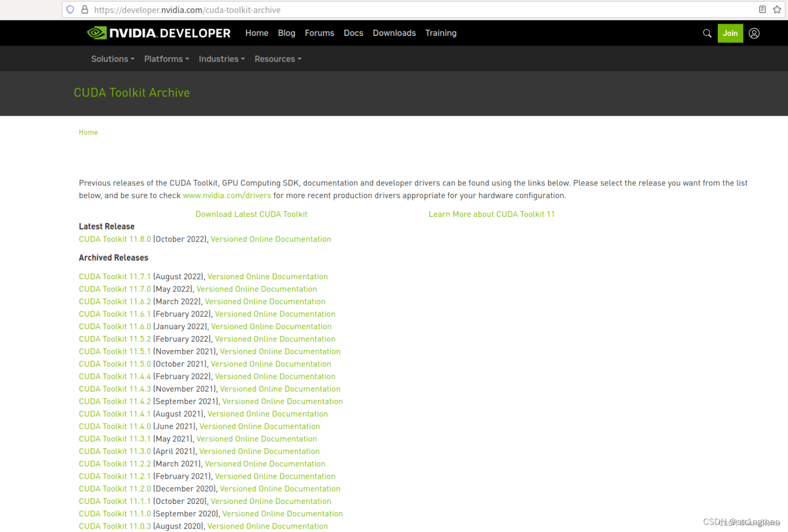Open CUDA Toolkit 11.7.1 link
This screenshot has height=532, width=788.
click(x=115, y=277)
